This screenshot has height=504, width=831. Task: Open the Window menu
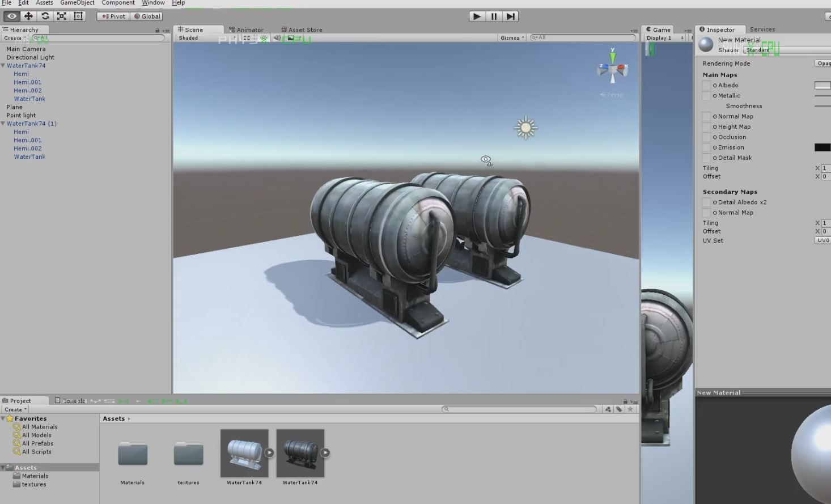153,3
